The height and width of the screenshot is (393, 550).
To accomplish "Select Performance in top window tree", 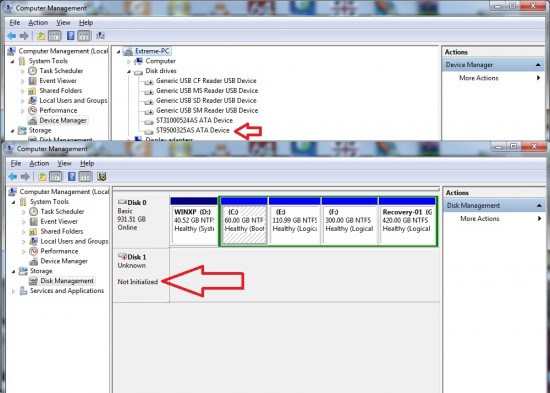I will coord(58,111).
